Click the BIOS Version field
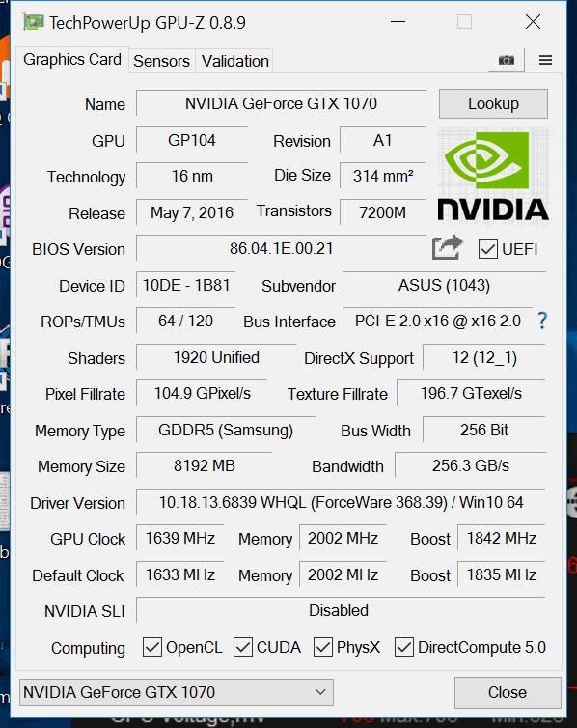 [x=281, y=248]
